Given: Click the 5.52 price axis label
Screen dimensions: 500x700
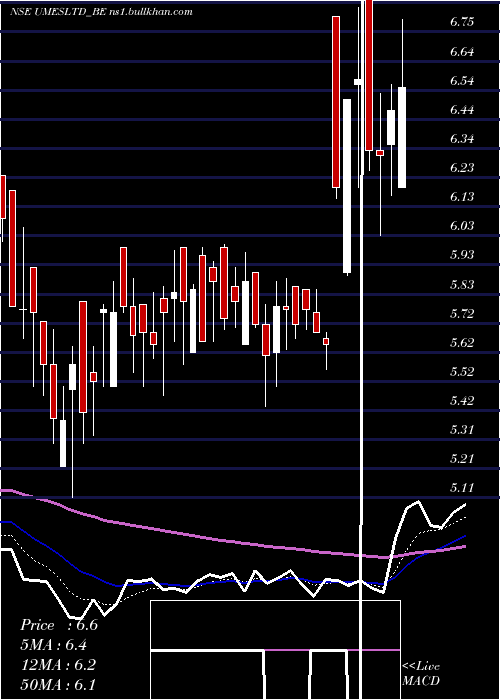Looking at the screenshot, I should pos(462,371).
